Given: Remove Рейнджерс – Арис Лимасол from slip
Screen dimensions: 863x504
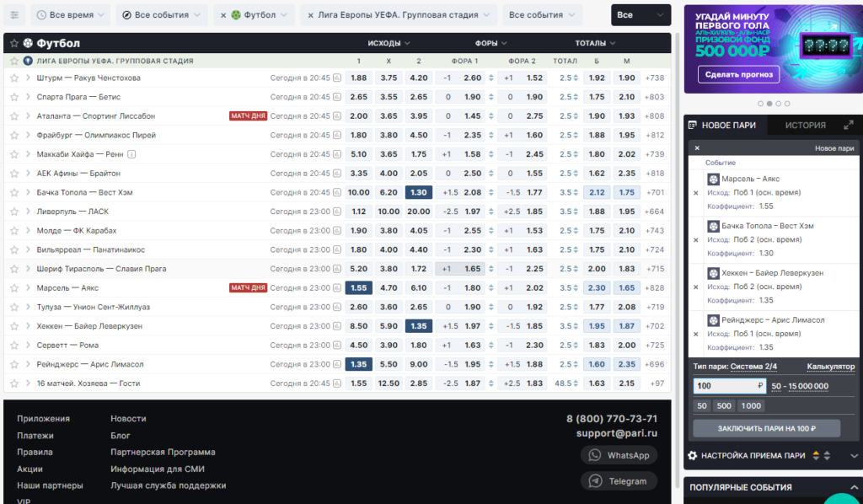Looking at the screenshot, I should (695, 334).
